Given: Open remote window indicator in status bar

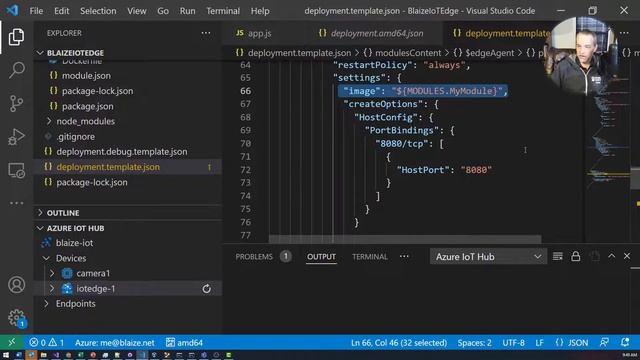Looking at the screenshot, I should coord(11,342).
